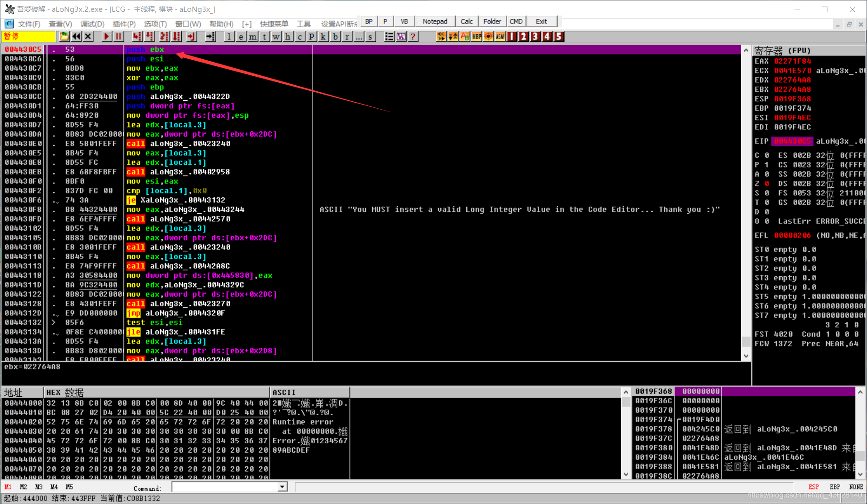Expand the Command combo box dropdown arrow
The width and height of the screenshot is (867, 504).
(282, 487)
